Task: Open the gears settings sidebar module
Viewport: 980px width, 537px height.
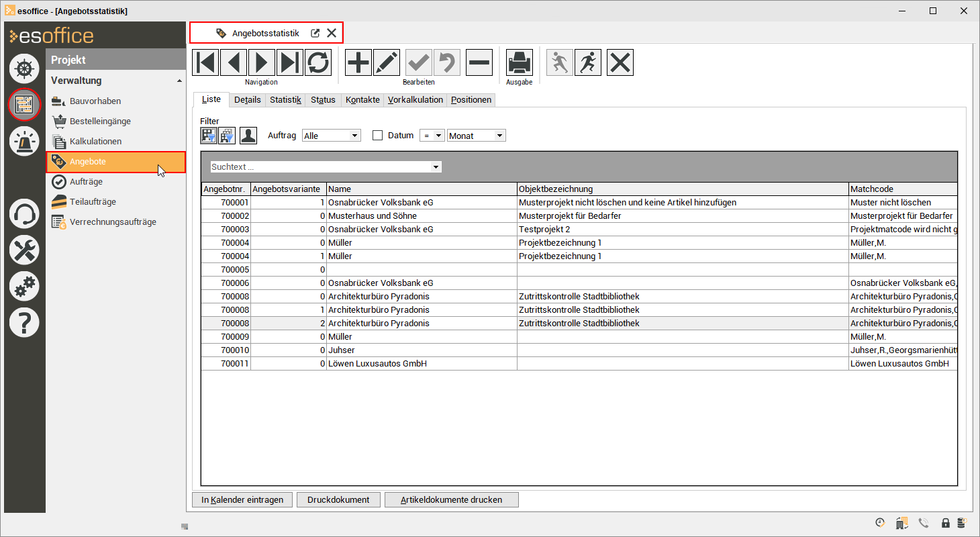Action: (25, 287)
